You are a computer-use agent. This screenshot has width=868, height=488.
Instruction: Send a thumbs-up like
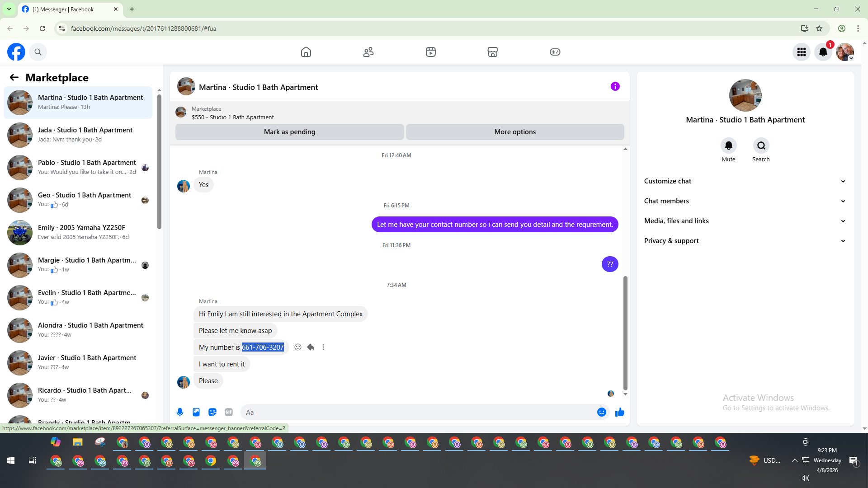point(619,412)
